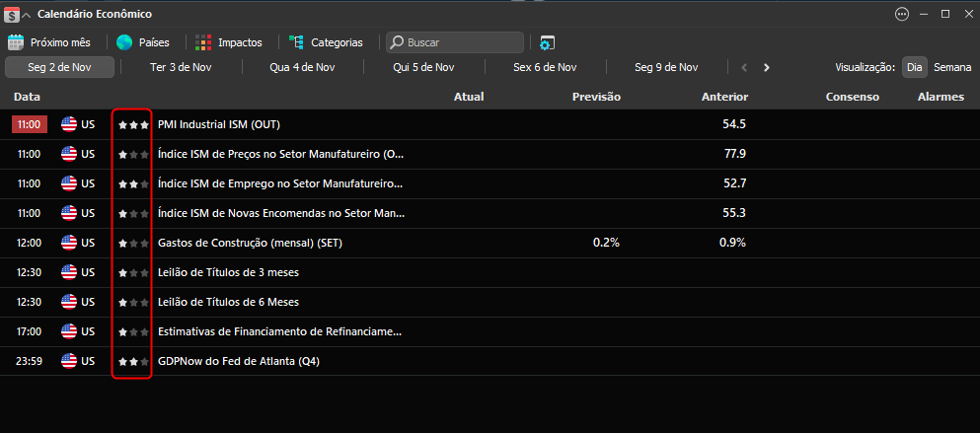Open the Países globe icon filter
The image size is (980, 433).
click(124, 42)
